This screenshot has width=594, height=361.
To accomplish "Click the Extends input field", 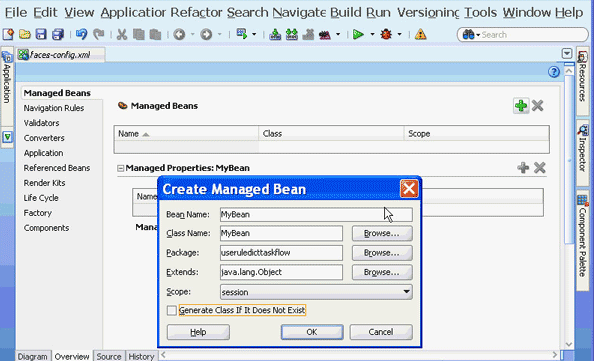I will (x=281, y=272).
